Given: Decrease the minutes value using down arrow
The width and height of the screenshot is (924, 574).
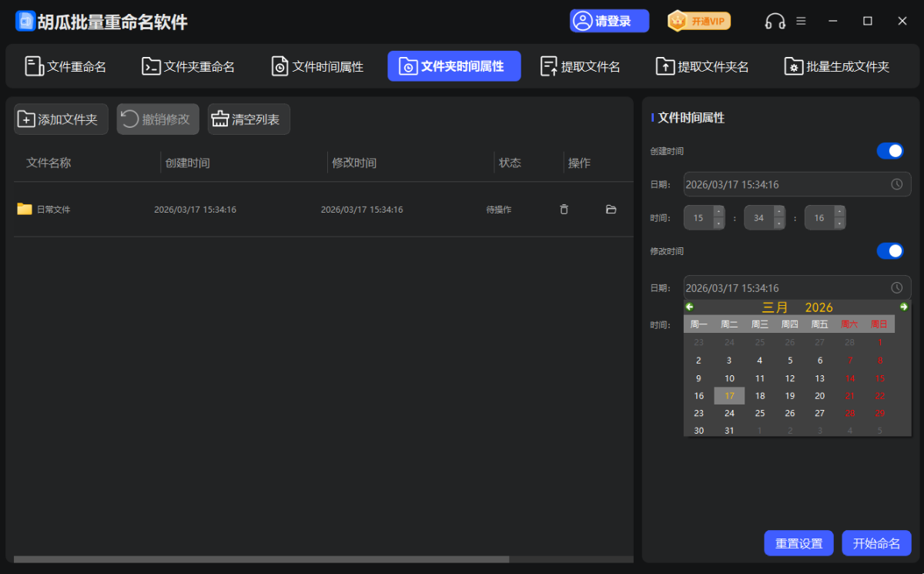Looking at the screenshot, I should coord(778,224).
